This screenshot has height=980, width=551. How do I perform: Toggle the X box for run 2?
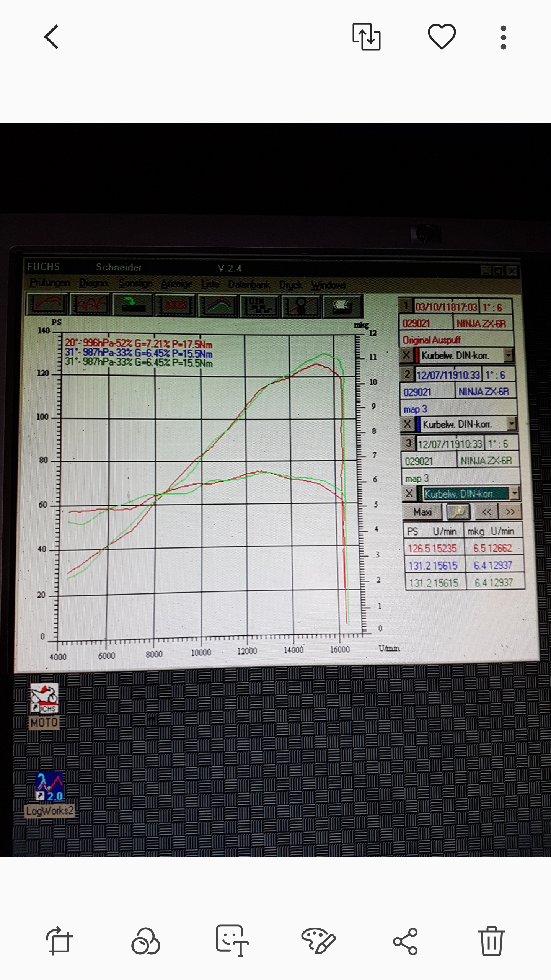click(407, 424)
